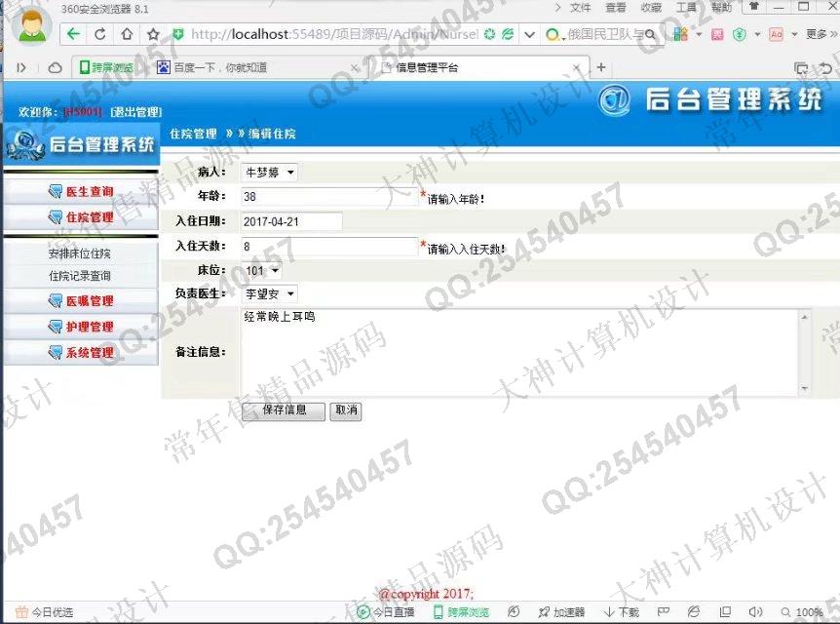Click the 取消 cancel button

[x=345, y=410]
